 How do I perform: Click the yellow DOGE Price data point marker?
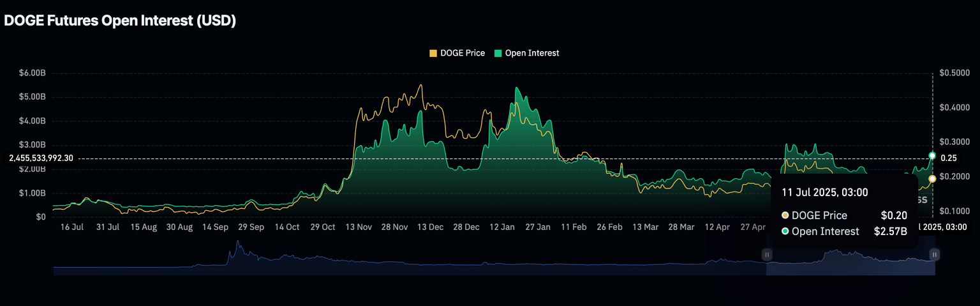tap(932, 179)
